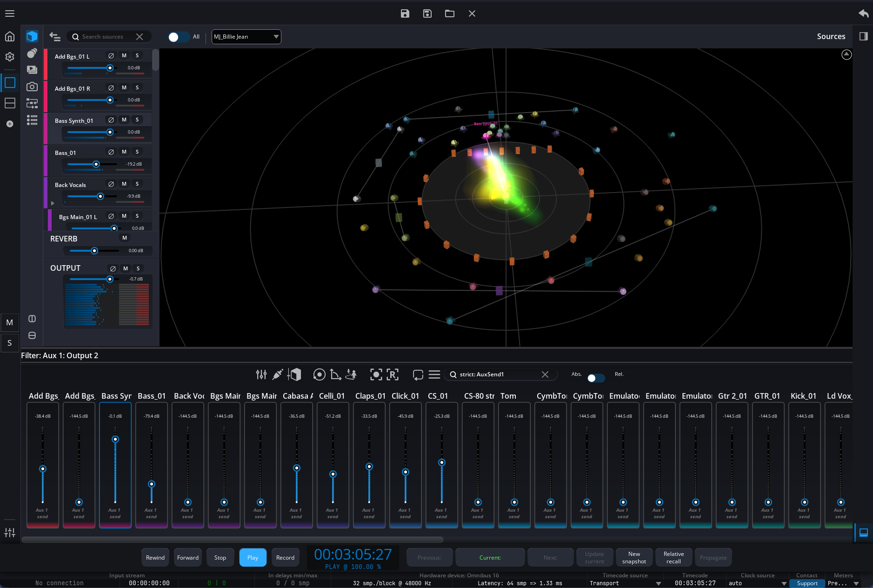Open the hamburger main menu
Screen dimensions: 873x588
click(x=10, y=13)
